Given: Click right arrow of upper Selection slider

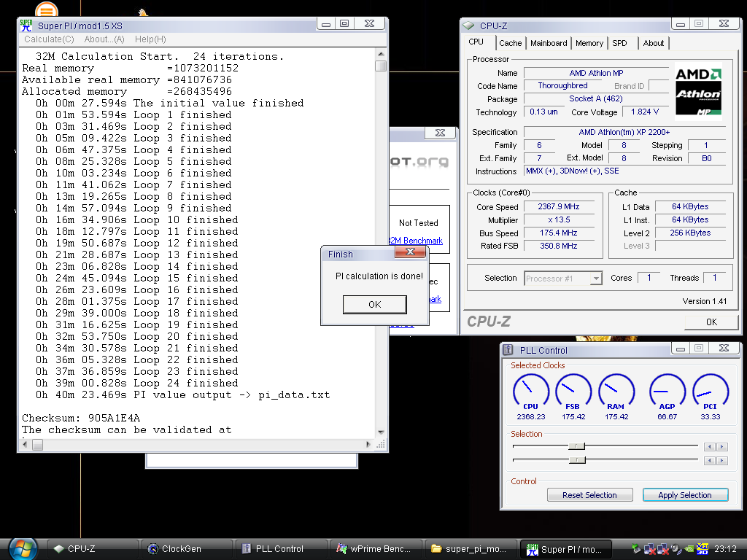Looking at the screenshot, I should [x=722, y=447].
